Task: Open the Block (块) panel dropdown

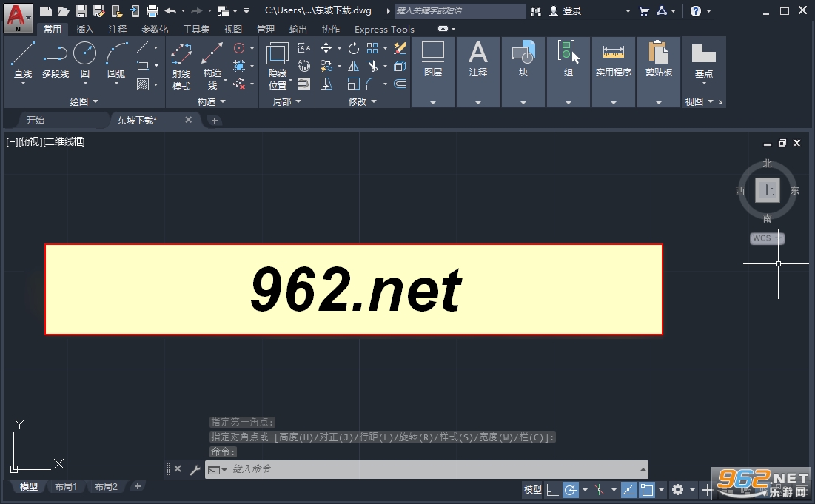Action: pyautogui.click(x=523, y=102)
